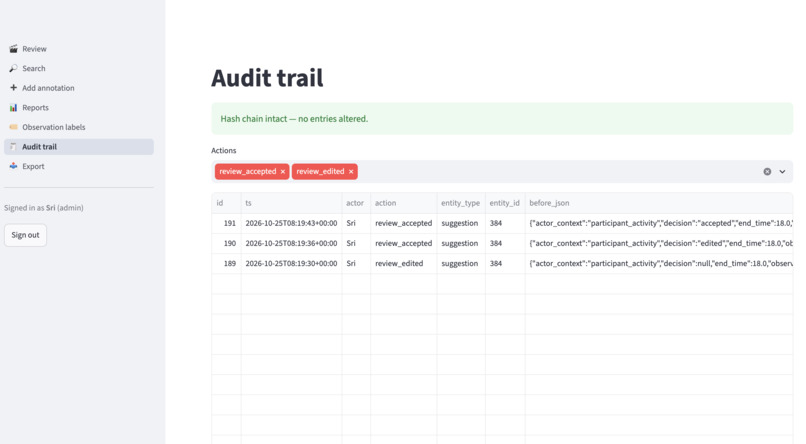Remove the review_edited filter tag

[351, 172]
